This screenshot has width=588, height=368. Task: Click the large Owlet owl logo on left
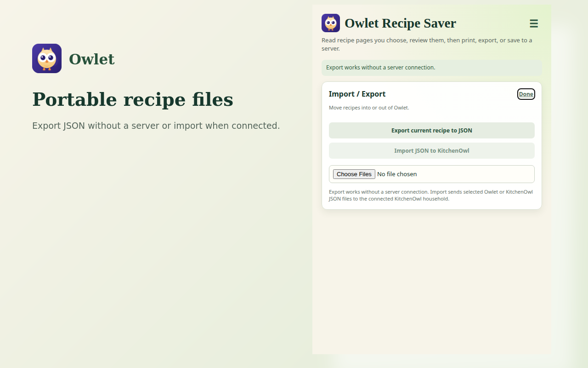click(47, 58)
